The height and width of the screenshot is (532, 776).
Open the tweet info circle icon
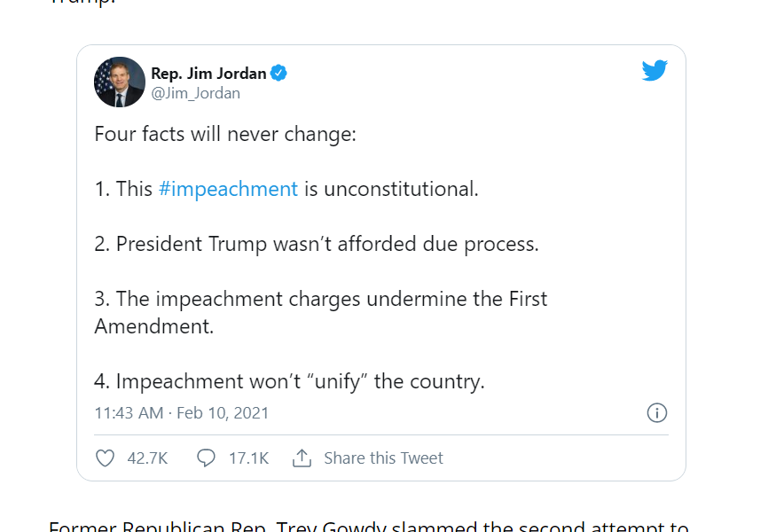pyautogui.click(x=656, y=413)
